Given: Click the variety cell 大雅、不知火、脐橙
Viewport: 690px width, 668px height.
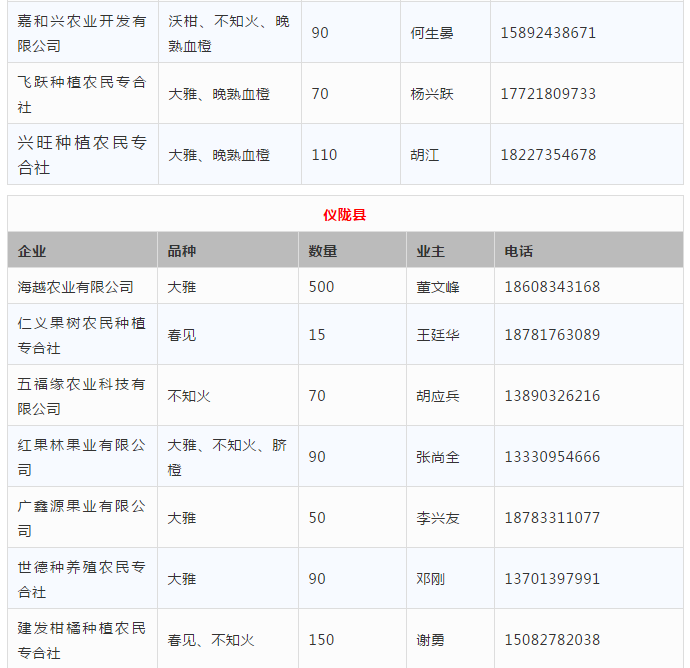Looking at the screenshot, I should tap(226, 457).
